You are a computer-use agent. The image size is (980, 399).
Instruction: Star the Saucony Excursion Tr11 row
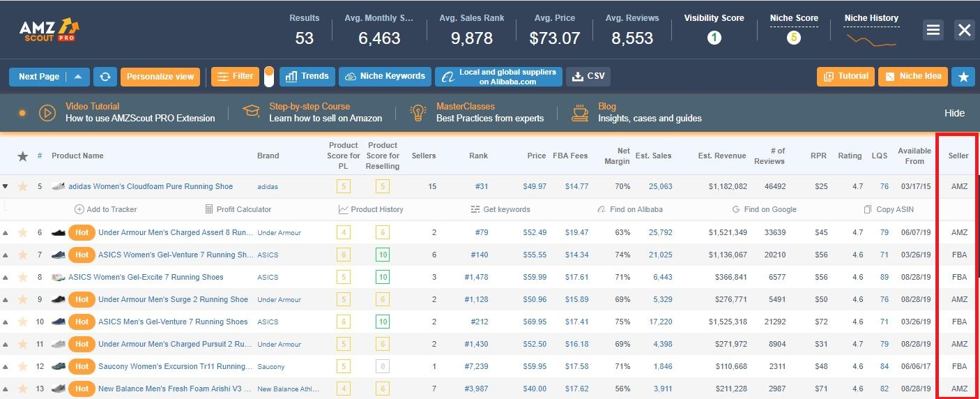pos(22,366)
